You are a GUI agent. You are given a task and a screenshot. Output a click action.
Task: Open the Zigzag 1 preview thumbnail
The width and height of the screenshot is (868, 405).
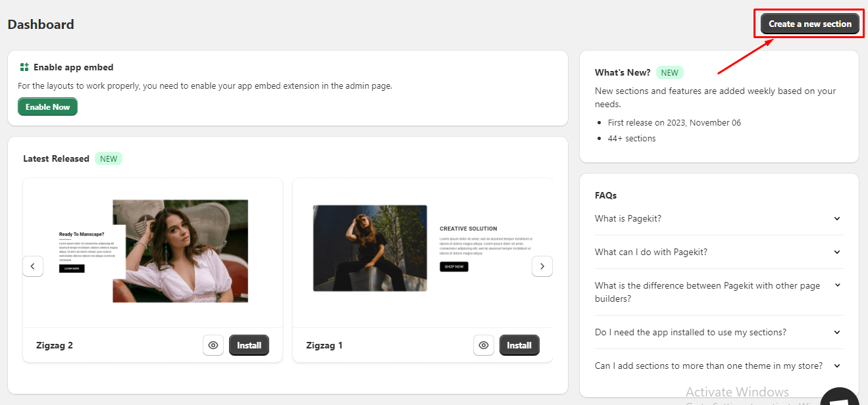pyautogui.click(x=422, y=248)
